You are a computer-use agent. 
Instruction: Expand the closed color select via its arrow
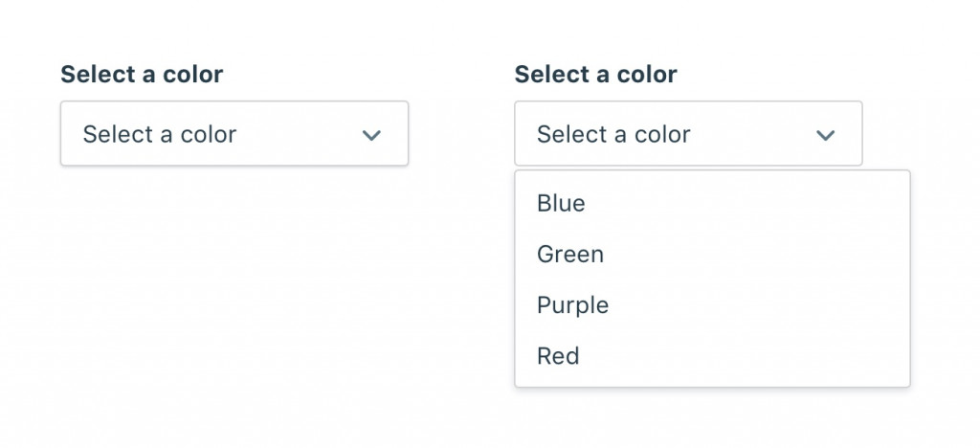[372, 135]
